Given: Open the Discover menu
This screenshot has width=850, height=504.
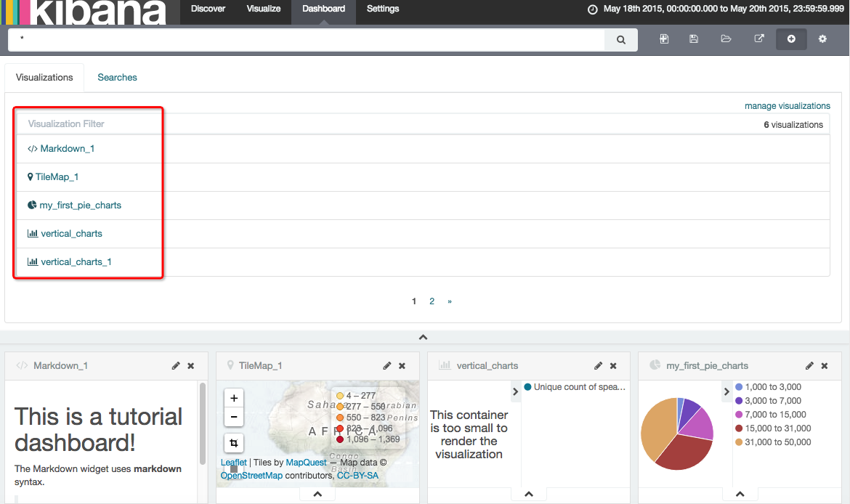Looking at the screenshot, I should (x=208, y=9).
